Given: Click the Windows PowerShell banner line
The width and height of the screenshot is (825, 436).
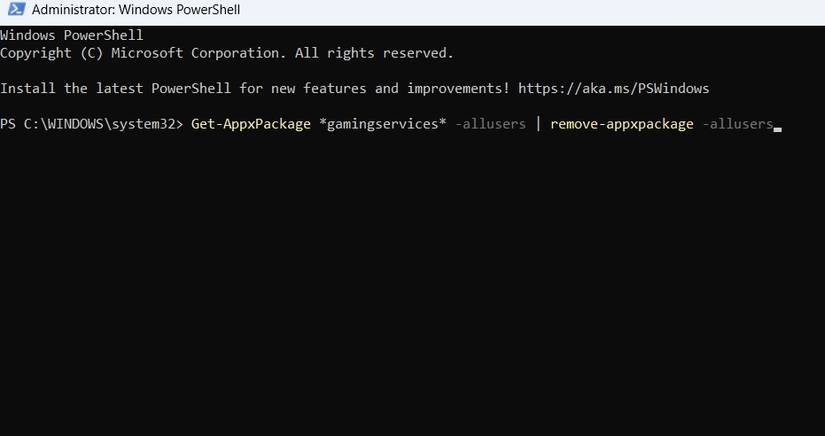Looking at the screenshot, I should tap(72, 35).
